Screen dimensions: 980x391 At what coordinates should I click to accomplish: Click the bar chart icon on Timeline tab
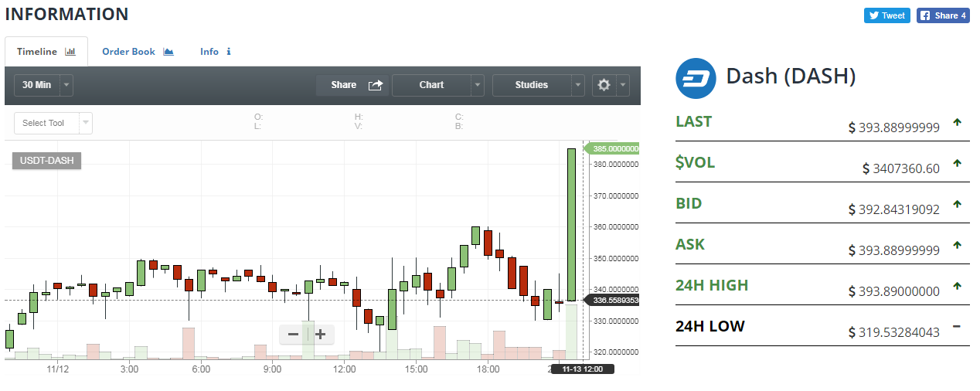click(x=70, y=52)
